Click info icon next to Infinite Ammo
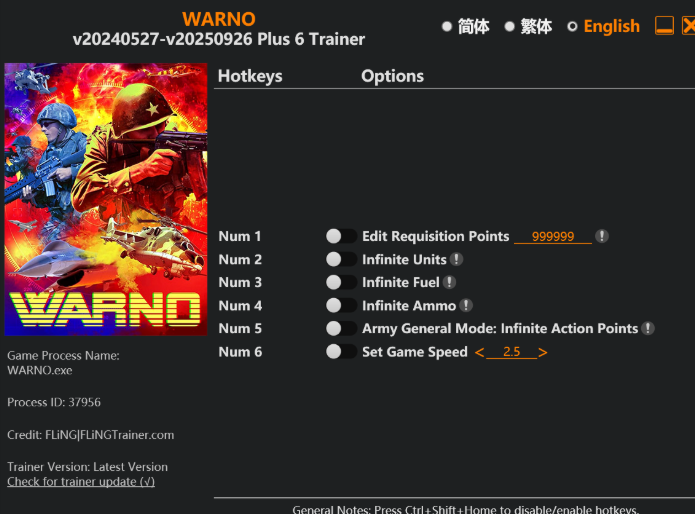Screen dimensions: 695x514 point(466,306)
